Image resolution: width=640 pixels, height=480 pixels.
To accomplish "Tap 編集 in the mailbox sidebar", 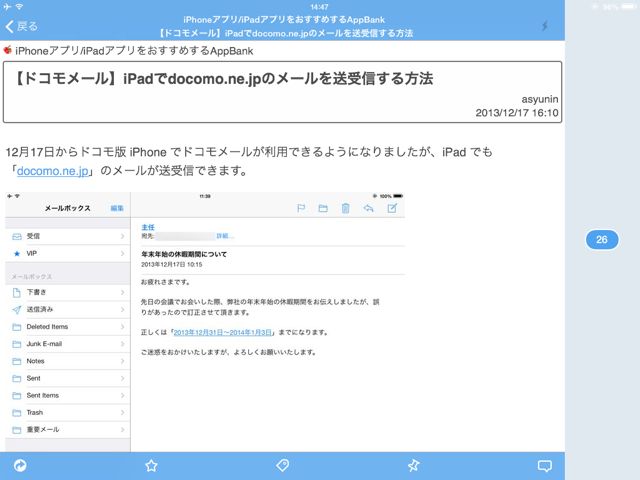I will [x=117, y=208].
